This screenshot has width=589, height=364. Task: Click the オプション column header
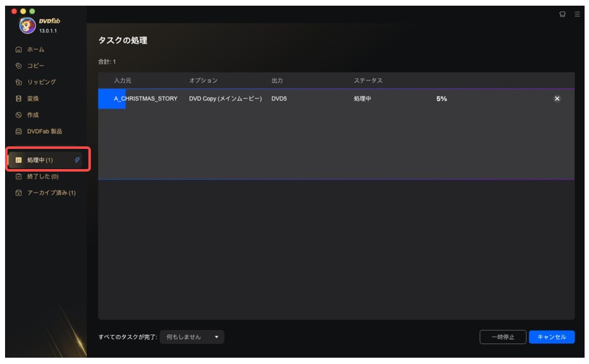(203, 81)
